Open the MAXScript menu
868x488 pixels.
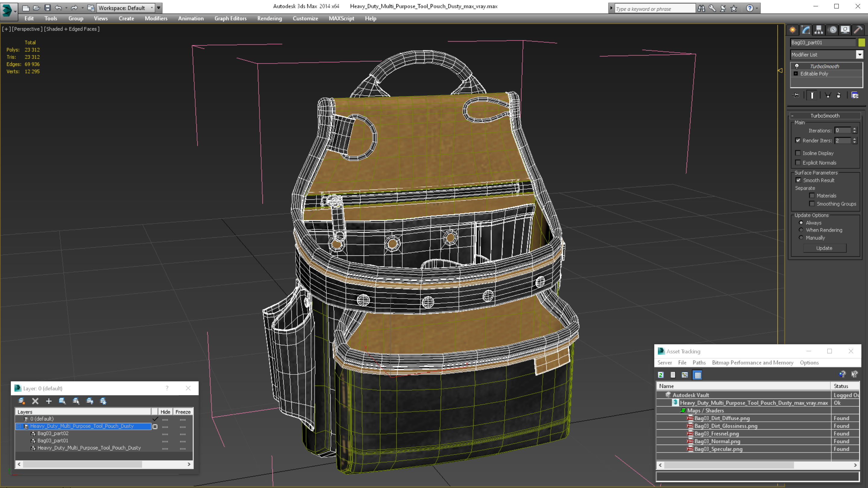point(341,18)
